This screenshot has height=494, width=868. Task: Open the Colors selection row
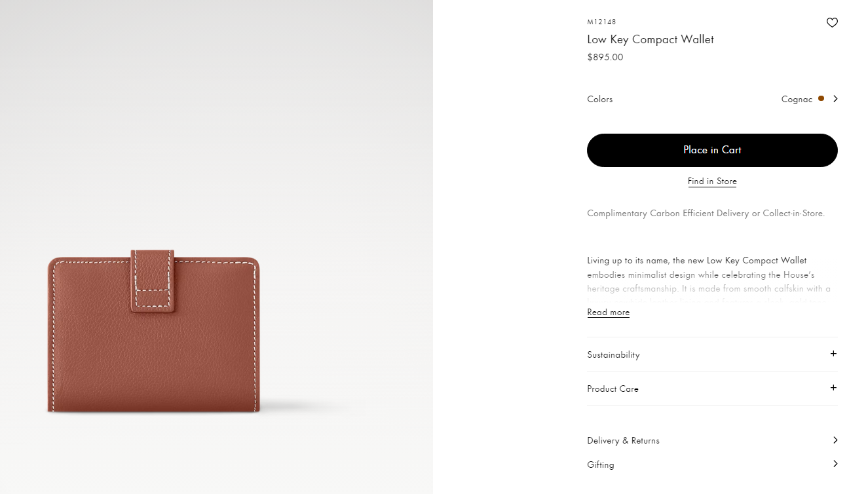point(713,99)
